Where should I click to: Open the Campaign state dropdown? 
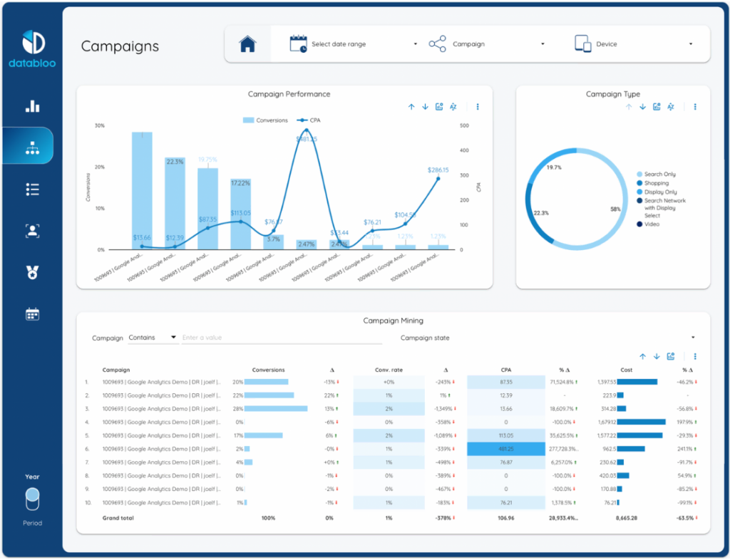click(547, 338)
